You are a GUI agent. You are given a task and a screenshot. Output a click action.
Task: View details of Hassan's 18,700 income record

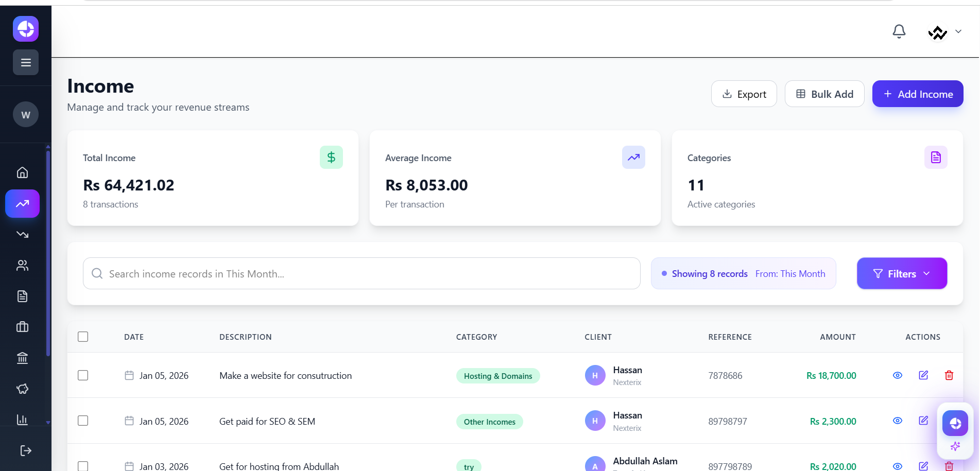click(x=897, y=375)
